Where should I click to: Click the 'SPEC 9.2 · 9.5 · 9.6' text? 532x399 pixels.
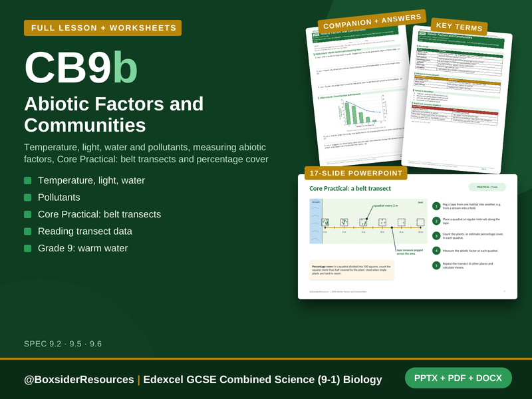point(63,344)
